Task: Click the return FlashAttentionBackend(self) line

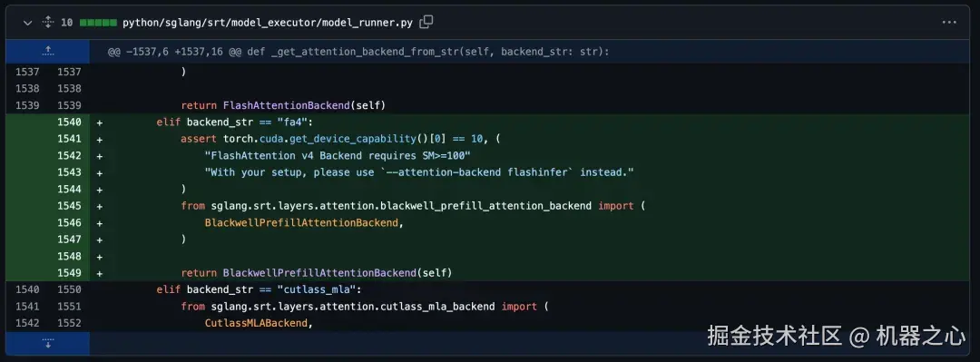Action: 283,105
